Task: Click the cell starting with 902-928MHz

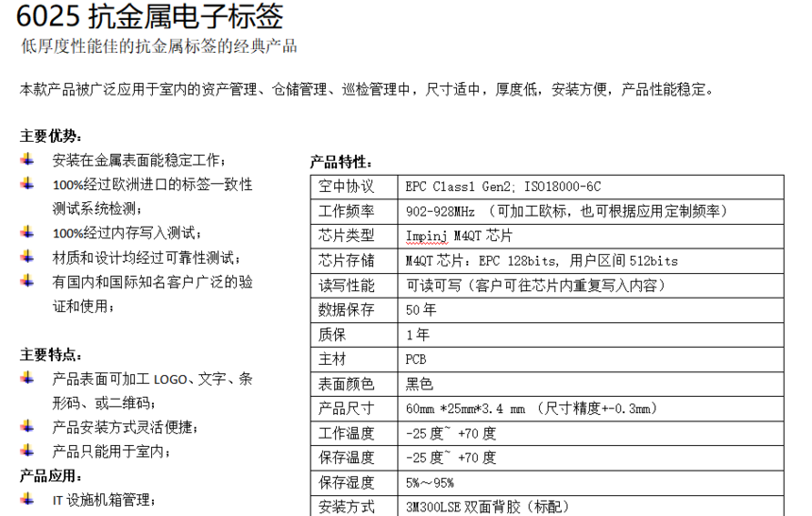Action: point(591,212)
